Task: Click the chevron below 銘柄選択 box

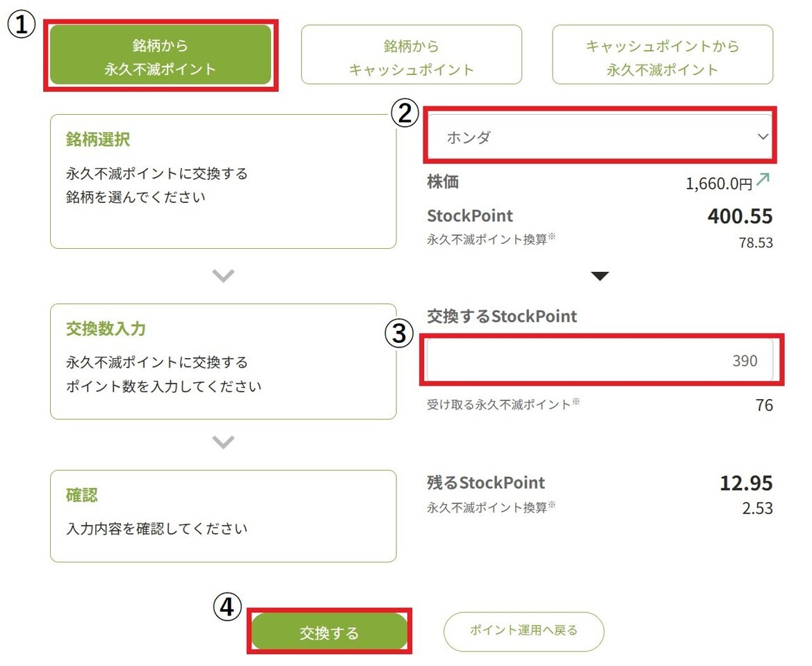Action: (223, 276)
